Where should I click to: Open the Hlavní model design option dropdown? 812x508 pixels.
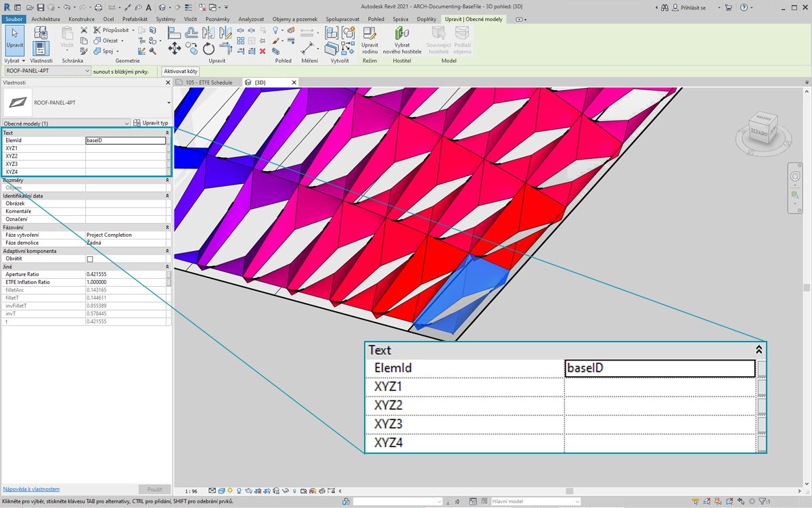(535, 501)
